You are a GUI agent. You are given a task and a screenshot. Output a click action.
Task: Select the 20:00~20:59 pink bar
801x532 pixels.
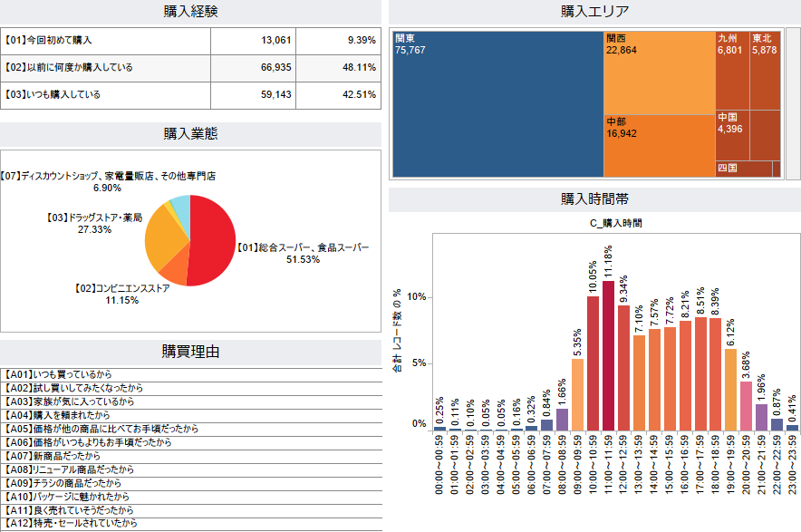point(747,406)
